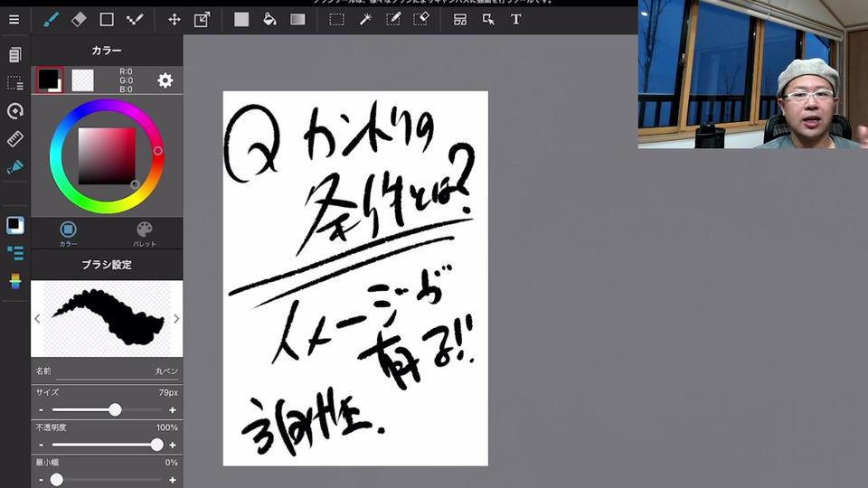The image size is (868, 488).
Task: Decrease 最小幅 minimum width with minus
Action: coord(42,480)
